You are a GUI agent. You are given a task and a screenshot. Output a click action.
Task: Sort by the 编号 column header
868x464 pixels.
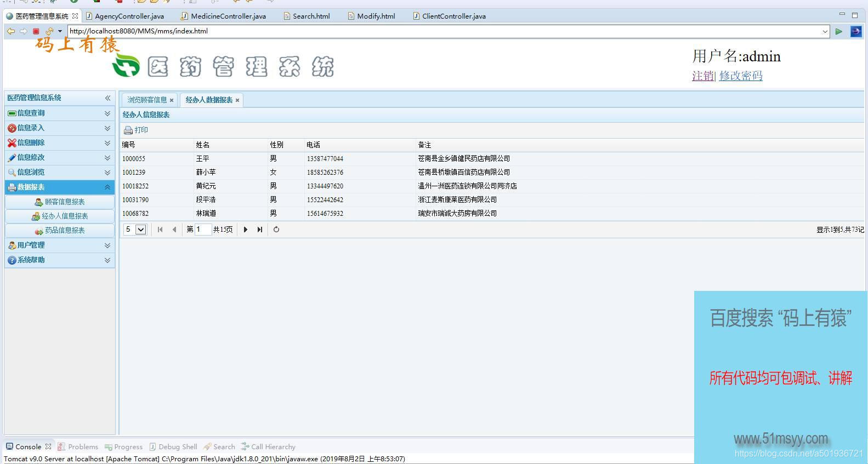(157, 145)
